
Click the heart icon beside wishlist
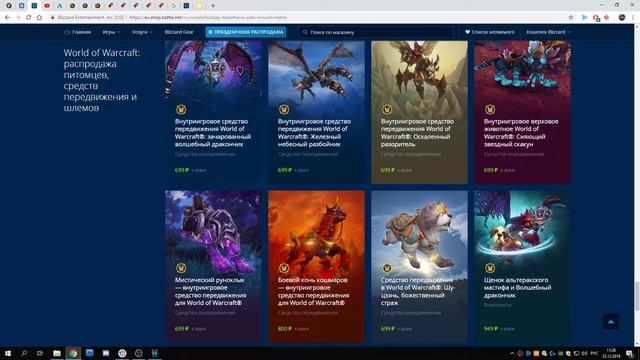pos(467,32)
